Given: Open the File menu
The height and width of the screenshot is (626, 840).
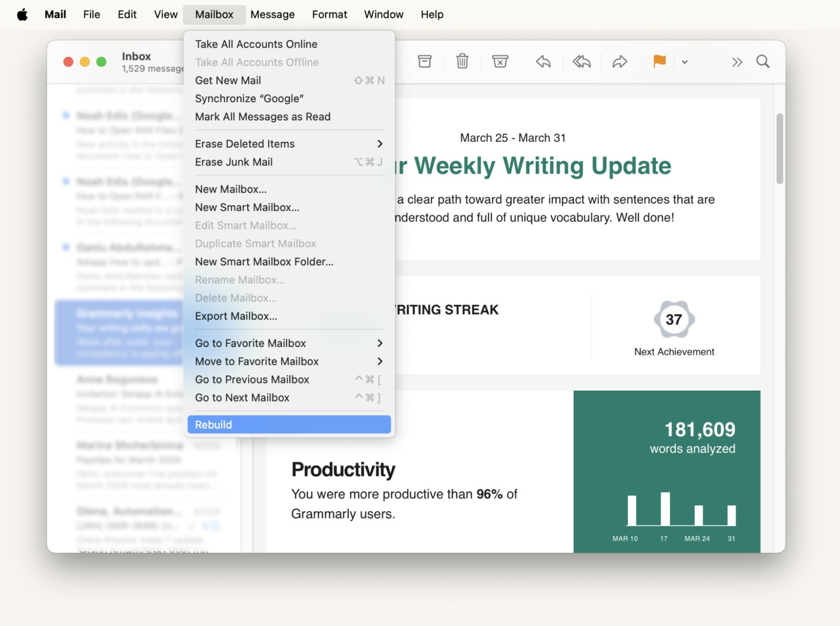Looking at the screenshot, I should pos(92,15).
